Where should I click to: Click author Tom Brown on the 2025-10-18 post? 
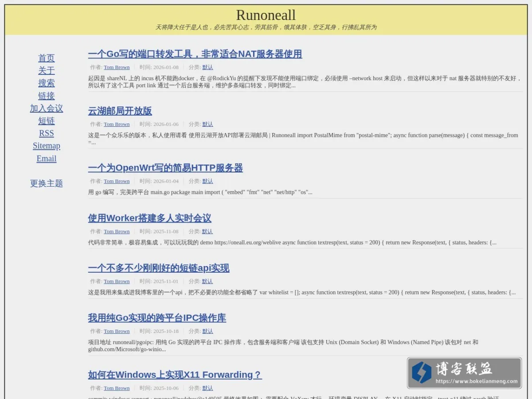[x=117, y=331]
